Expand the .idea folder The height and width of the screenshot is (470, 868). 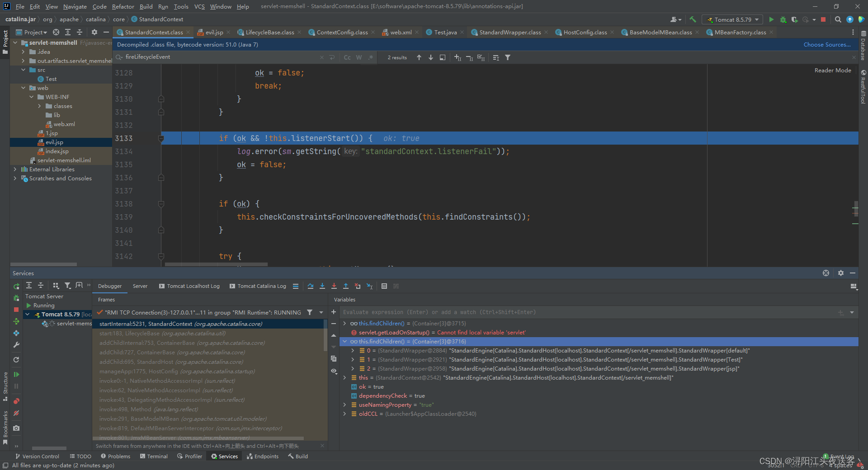coord(23,52)
